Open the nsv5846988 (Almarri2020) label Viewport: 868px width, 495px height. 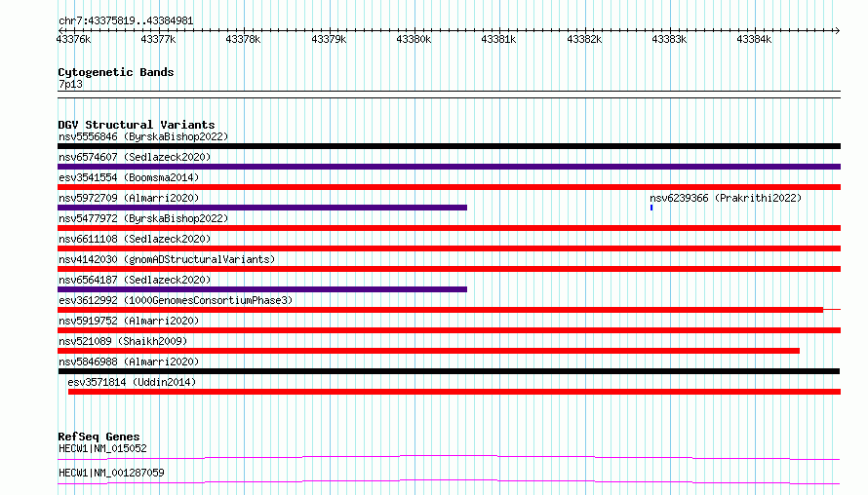click(129, 362)
